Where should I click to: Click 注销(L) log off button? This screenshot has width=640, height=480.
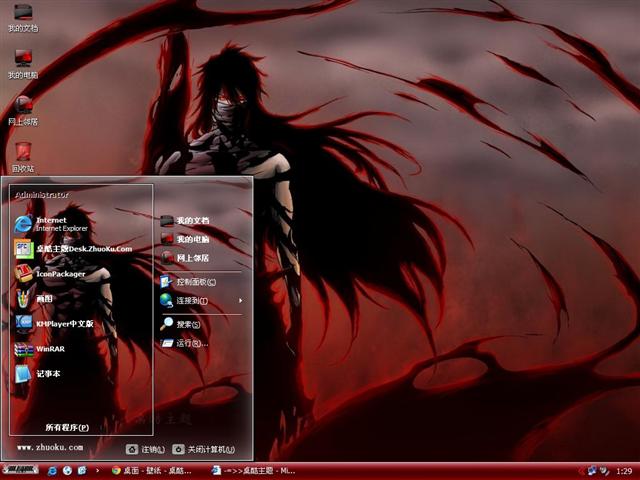coord(145,449)
